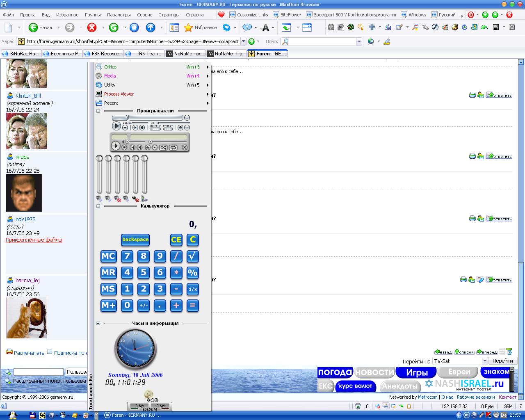Click the calculator equals button

192,305
